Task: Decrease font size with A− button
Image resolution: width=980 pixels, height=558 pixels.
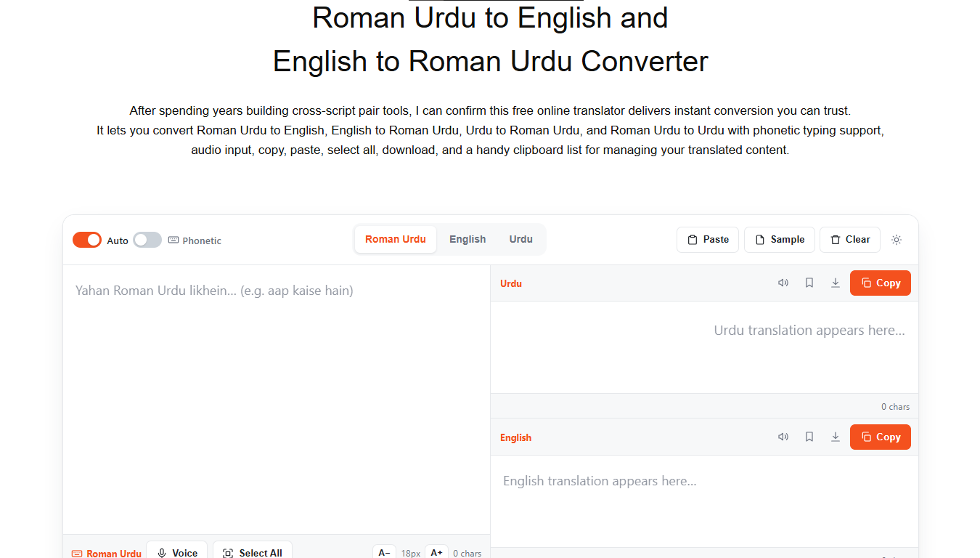Action: (385, 553)
